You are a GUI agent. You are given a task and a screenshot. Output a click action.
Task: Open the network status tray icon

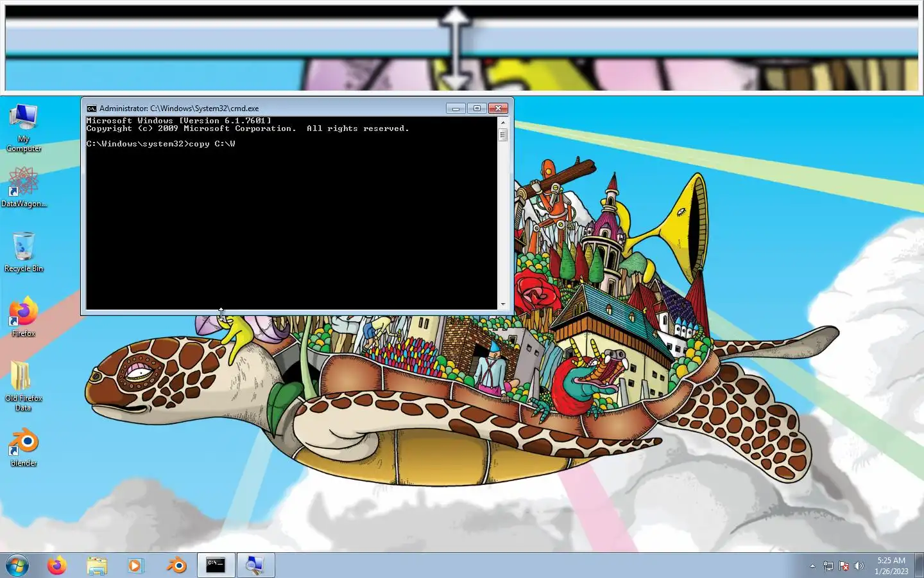pos(828,566)
